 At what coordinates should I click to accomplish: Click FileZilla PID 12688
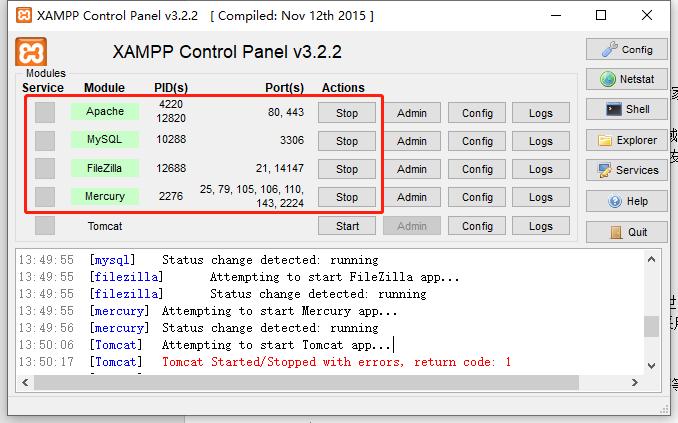click(171, 168)
